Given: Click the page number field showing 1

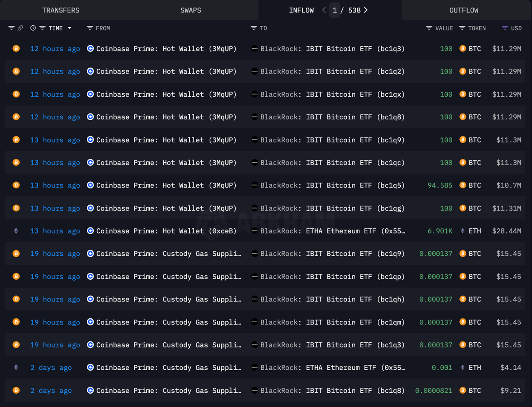Looking at the screenshot, I should coord(335,10).
